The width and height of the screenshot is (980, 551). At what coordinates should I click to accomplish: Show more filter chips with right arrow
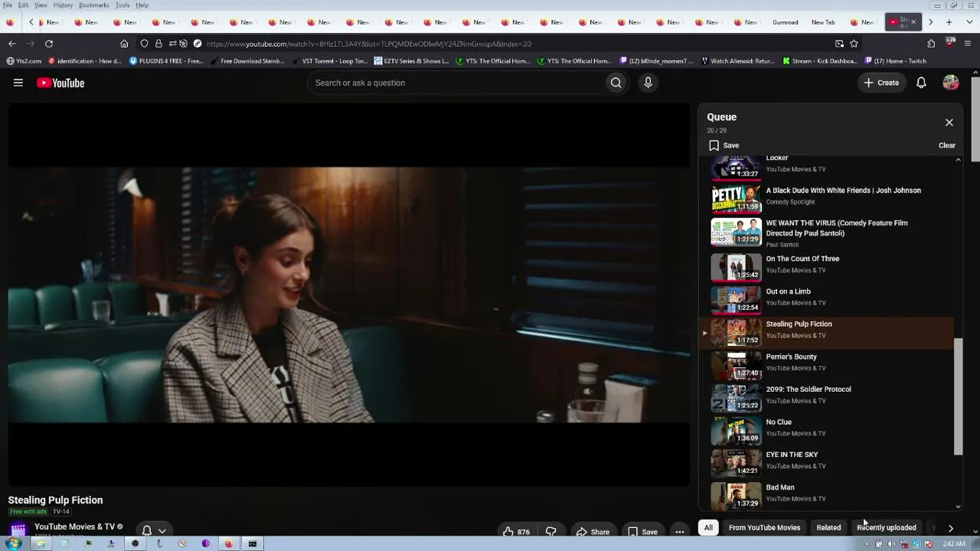951,527
